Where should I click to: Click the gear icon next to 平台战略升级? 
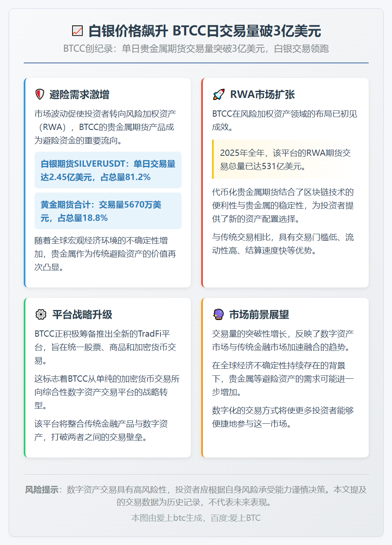(41, 315)
